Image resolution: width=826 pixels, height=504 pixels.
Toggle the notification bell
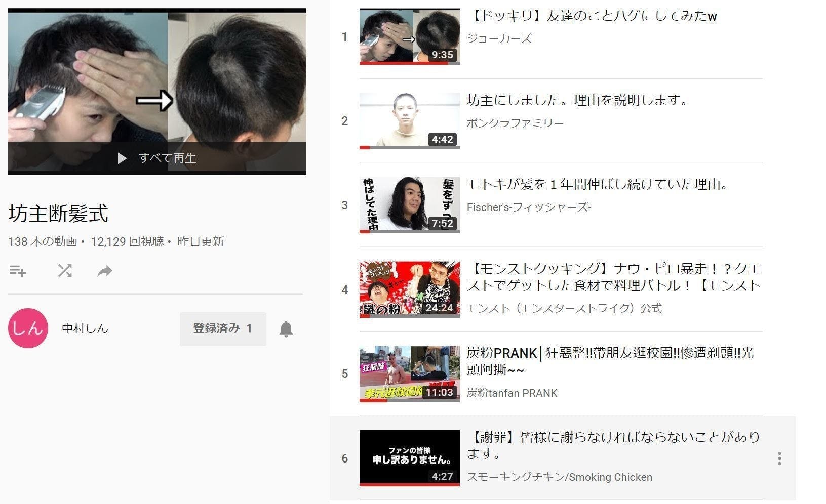point(286,329)
